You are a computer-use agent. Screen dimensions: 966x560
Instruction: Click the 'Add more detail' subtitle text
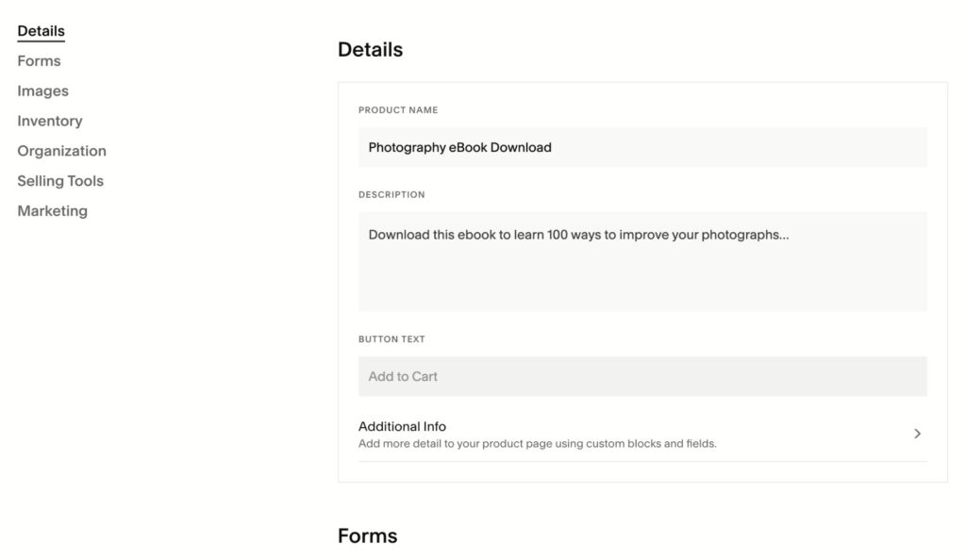[x=537, y=444]
